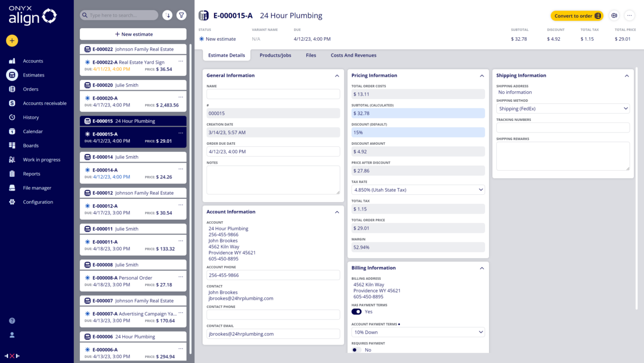Go to Orders in sidebar
This screenshot has width=644, height=363.
31,89
